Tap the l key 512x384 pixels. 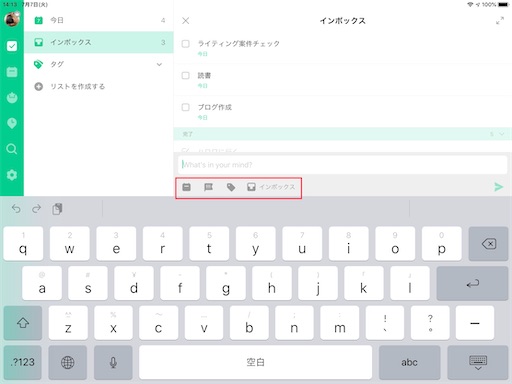[x=410, y=284]
